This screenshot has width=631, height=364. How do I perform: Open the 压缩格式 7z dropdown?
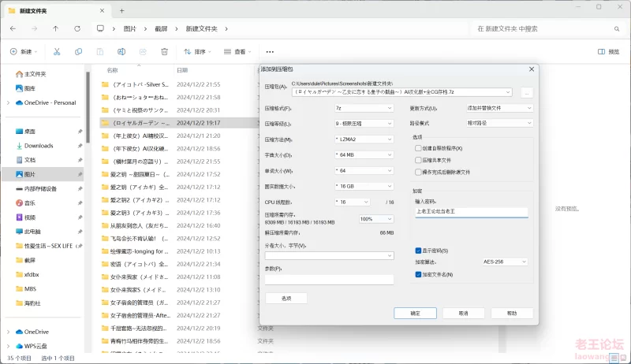pyautogui.click(x=364, y=108)
